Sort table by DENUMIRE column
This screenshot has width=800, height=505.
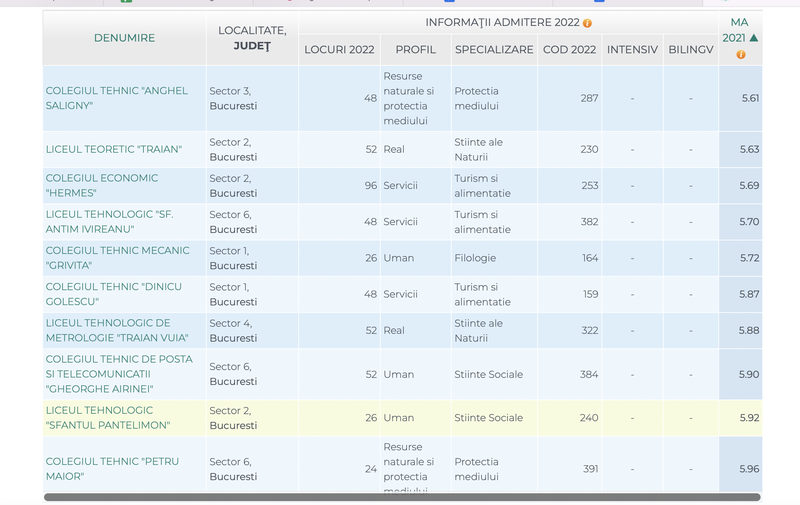pyautogui.click(x=124, y=38)
